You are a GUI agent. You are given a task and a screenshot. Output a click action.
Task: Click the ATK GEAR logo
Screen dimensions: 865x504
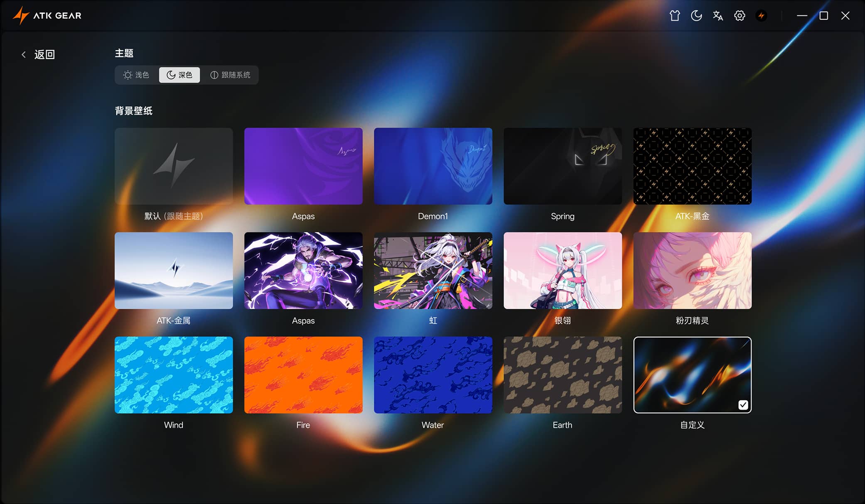coord(47,16)
